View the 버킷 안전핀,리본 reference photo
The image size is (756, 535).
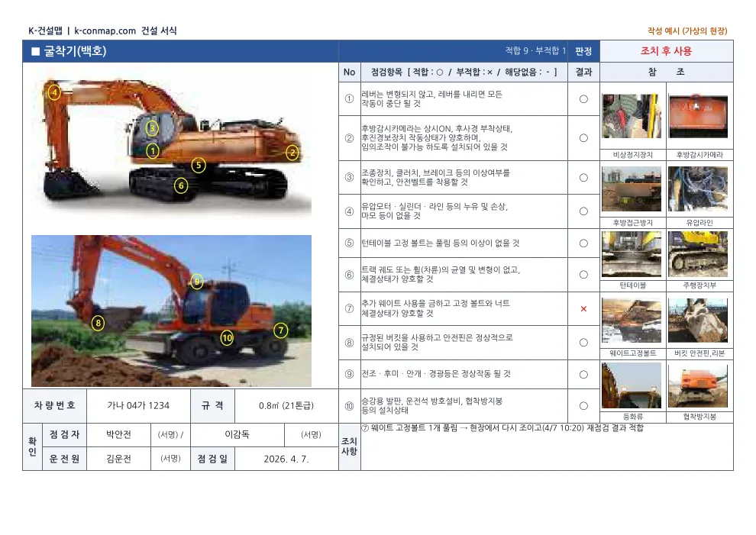point(698,321)
